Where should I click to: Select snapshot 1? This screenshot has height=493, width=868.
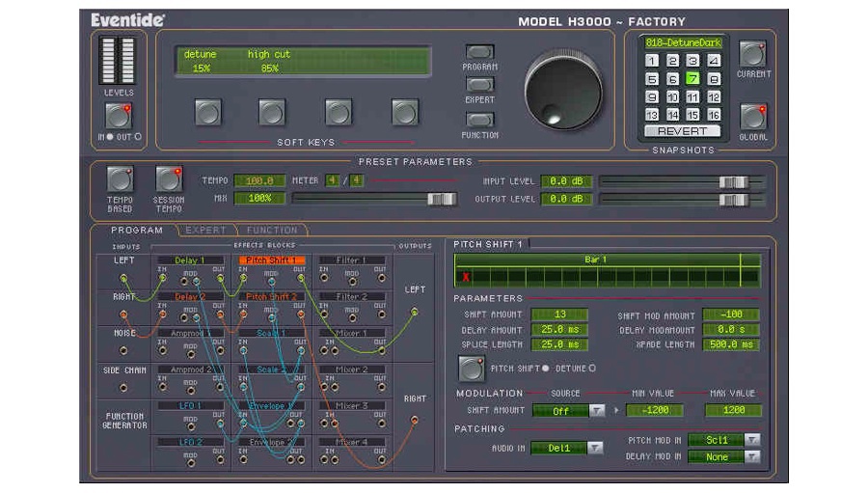(x=652, y=61)
